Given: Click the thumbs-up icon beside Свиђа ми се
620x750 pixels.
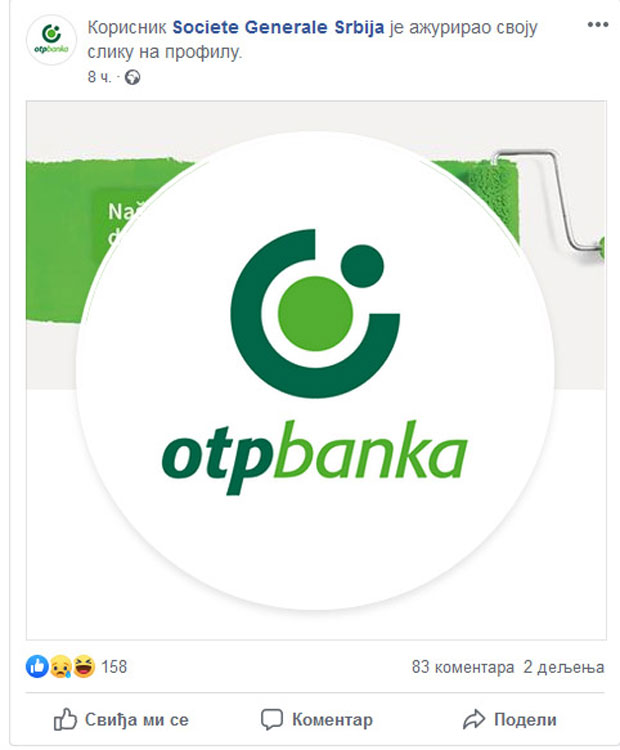Looking at the screenshot, I should pos(65,719).
